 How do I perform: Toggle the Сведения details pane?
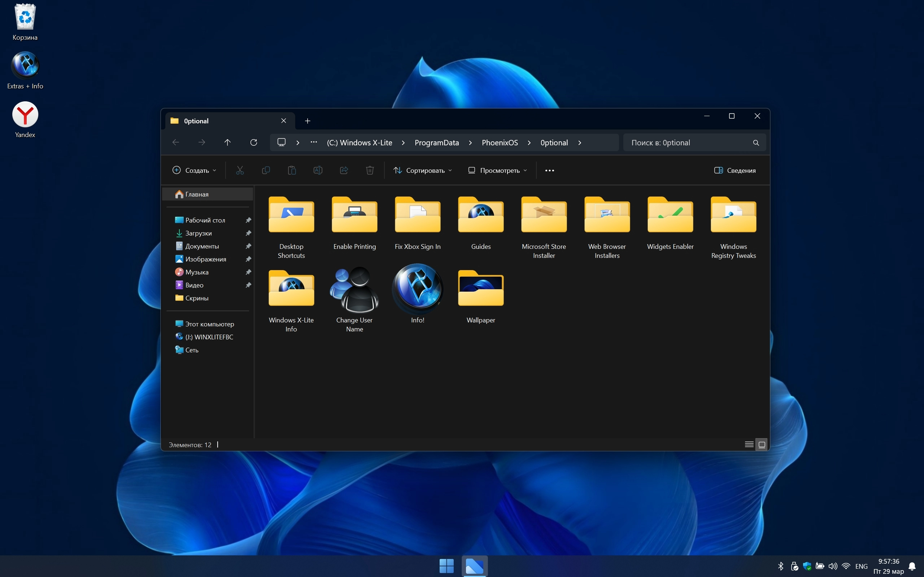point(735,170)
